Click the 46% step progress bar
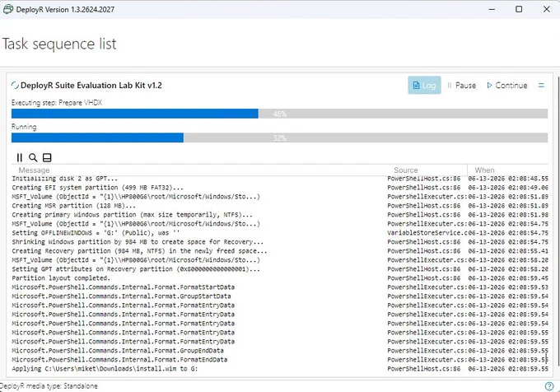 coord(280,114)
